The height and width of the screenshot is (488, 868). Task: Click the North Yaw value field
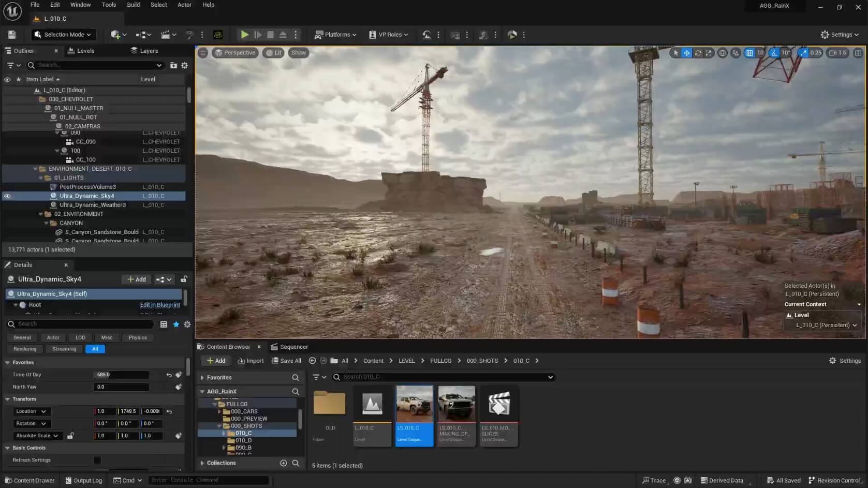coord(121,387)
